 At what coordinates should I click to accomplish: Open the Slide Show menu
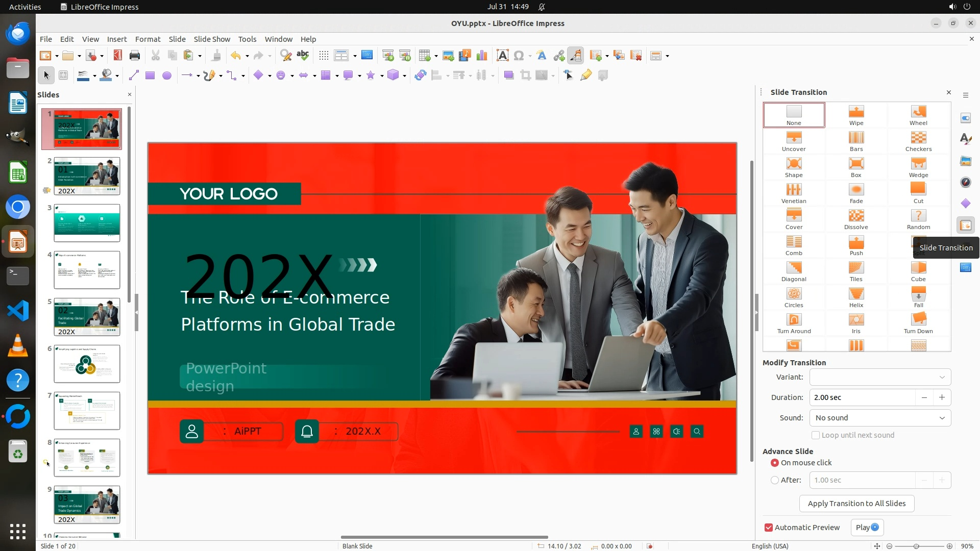click(x=211, y=39)
